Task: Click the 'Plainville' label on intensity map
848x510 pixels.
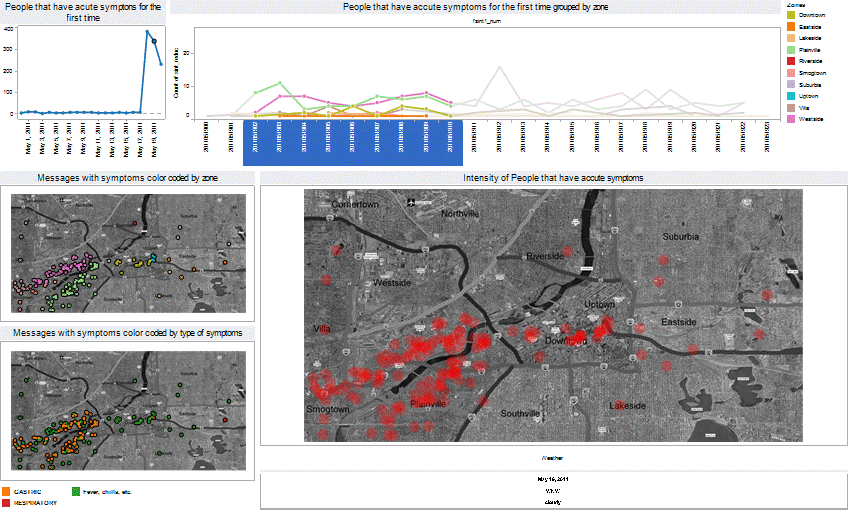Action: click(x=428, y=404)
